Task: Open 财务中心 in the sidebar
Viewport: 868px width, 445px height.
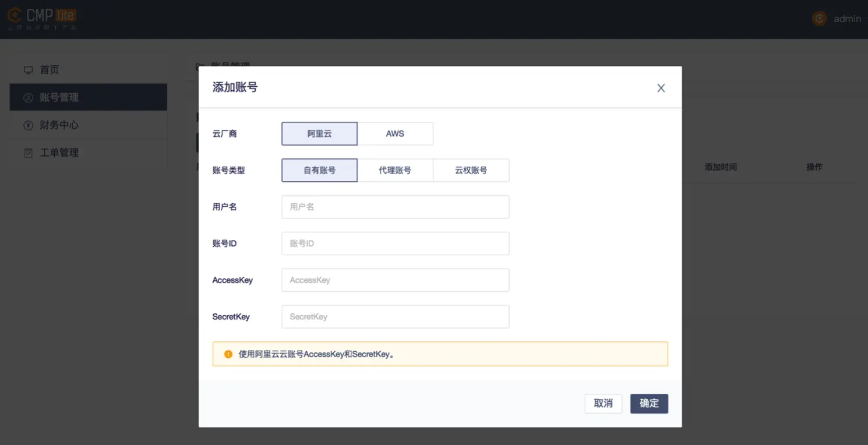Action: point(89,125)
